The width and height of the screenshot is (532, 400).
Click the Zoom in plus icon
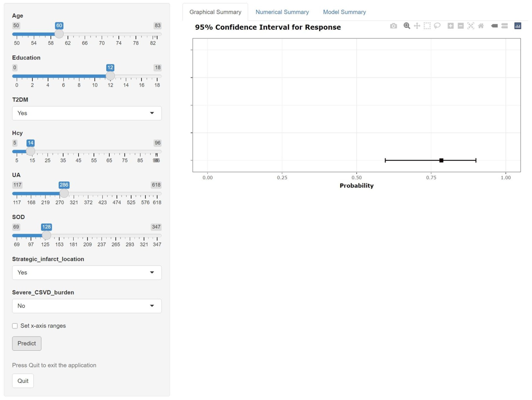pyautogui.click(x=451, y=26)
